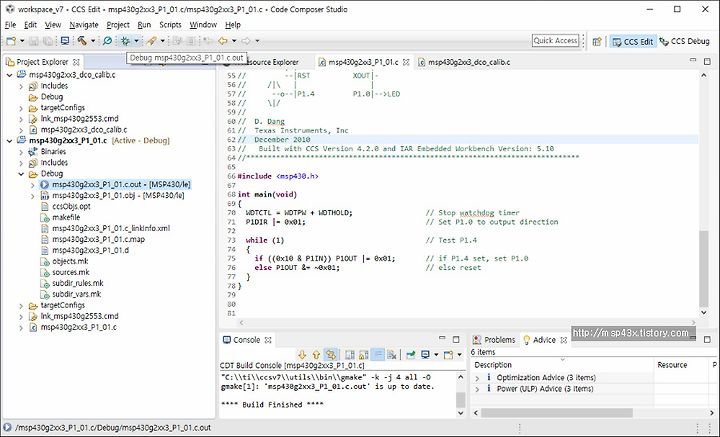The width and height of the screenshot is (720, 437).
Task: Click the Display Selected Console icon
Action: (426, 354)
